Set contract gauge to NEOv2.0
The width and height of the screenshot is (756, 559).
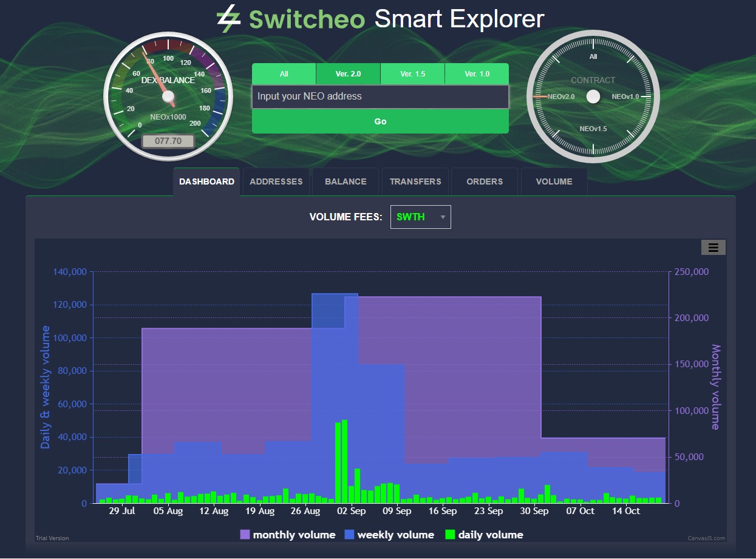561,97
